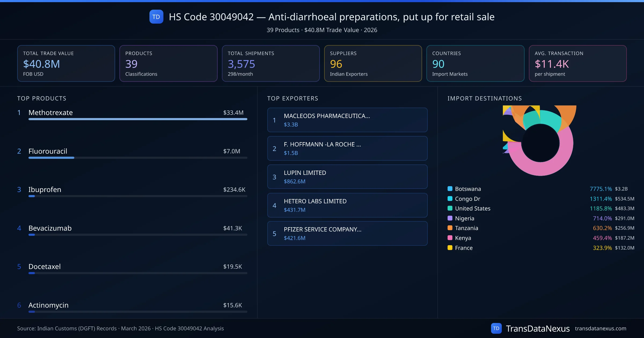
Task: Select the Total Trade Value stat card
Action: (x=66, y=63)
